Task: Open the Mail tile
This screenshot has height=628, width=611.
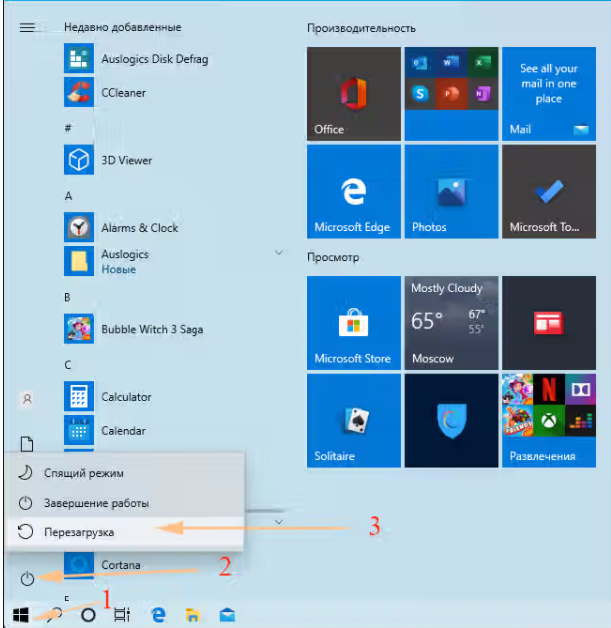Action: (x=548, y=92)
